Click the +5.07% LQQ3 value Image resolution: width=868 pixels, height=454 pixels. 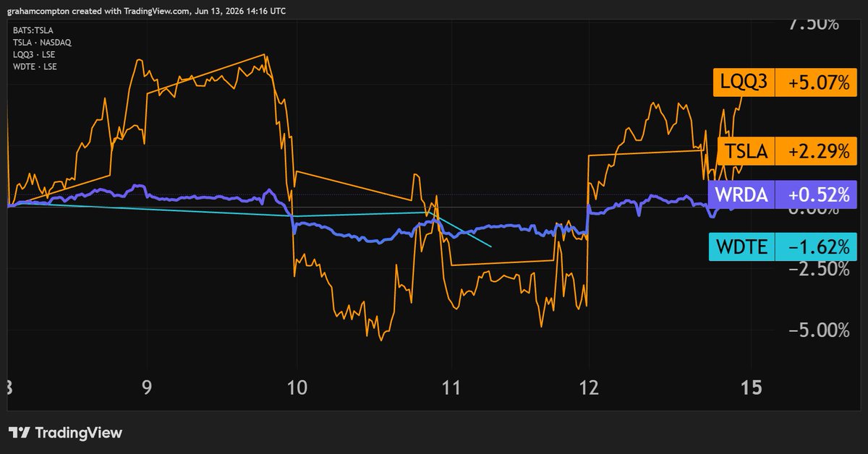816,83
